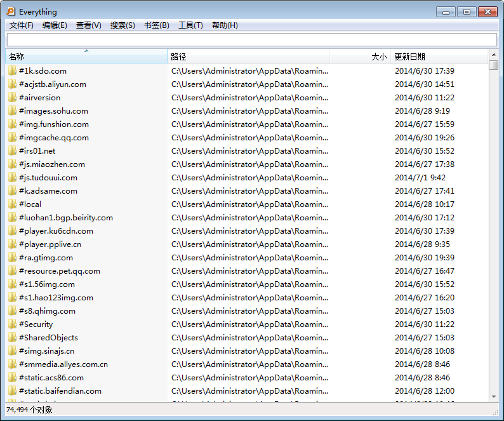Click folder icon of #SharedObjects
Screen dimensions: 504x421
[x=12, y=338]
